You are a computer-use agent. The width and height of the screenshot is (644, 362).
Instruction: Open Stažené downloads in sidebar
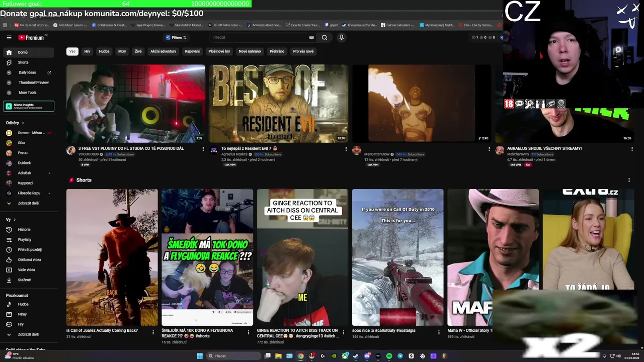(x=29, y=280)
